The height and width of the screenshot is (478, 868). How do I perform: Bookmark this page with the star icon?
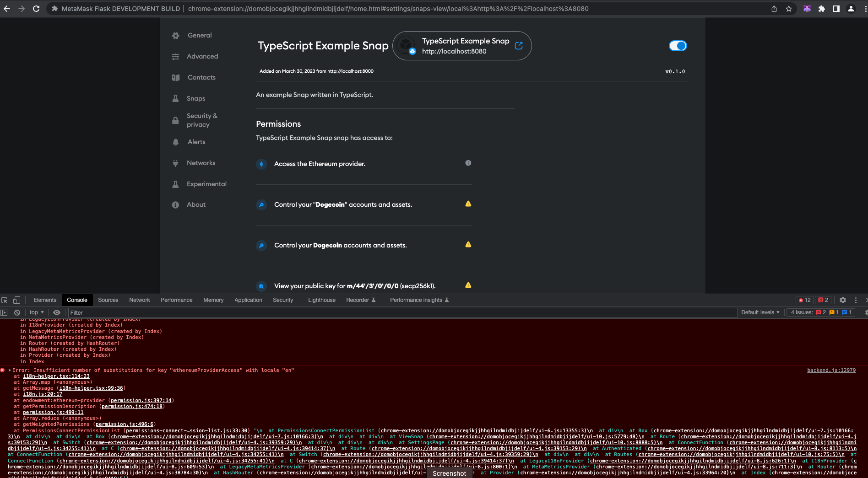point(788,9)
